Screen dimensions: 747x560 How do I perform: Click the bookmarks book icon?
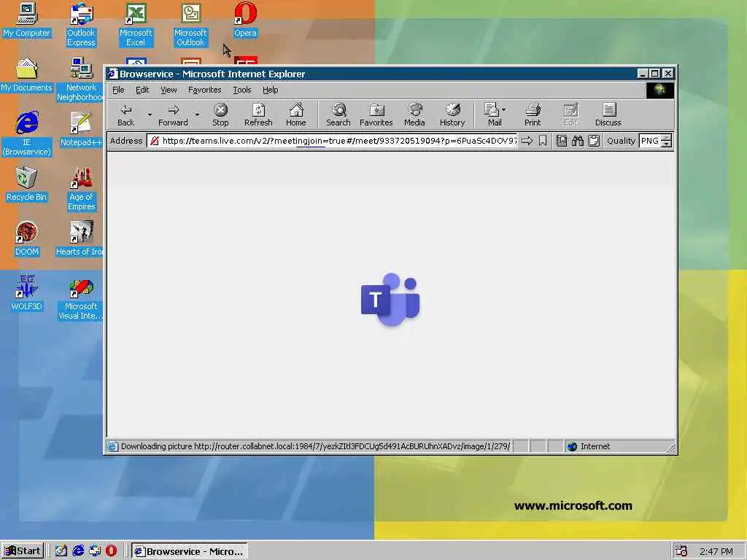562,141
